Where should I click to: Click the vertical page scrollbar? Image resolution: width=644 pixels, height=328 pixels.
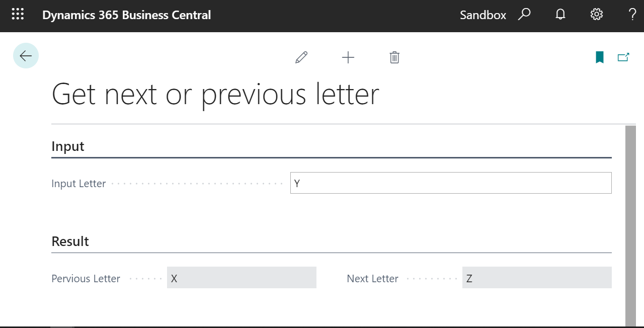tap(630, 221)
